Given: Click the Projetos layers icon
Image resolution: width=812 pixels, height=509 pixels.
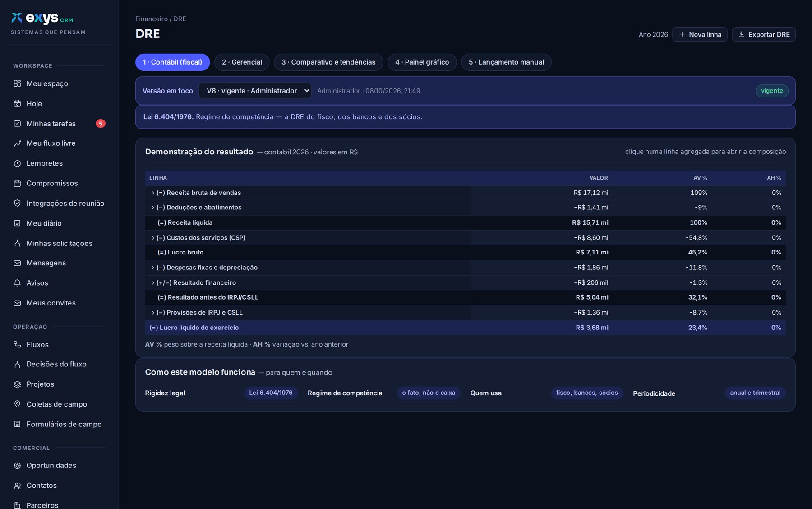Looking at the screenshot, I should (x=17, y=384).
